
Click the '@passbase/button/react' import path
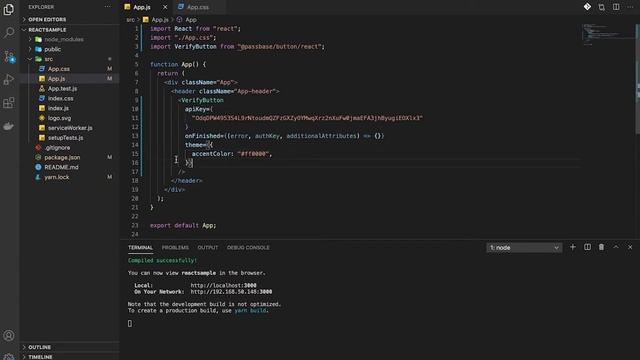pyautogui.click(x=279, y=47)
